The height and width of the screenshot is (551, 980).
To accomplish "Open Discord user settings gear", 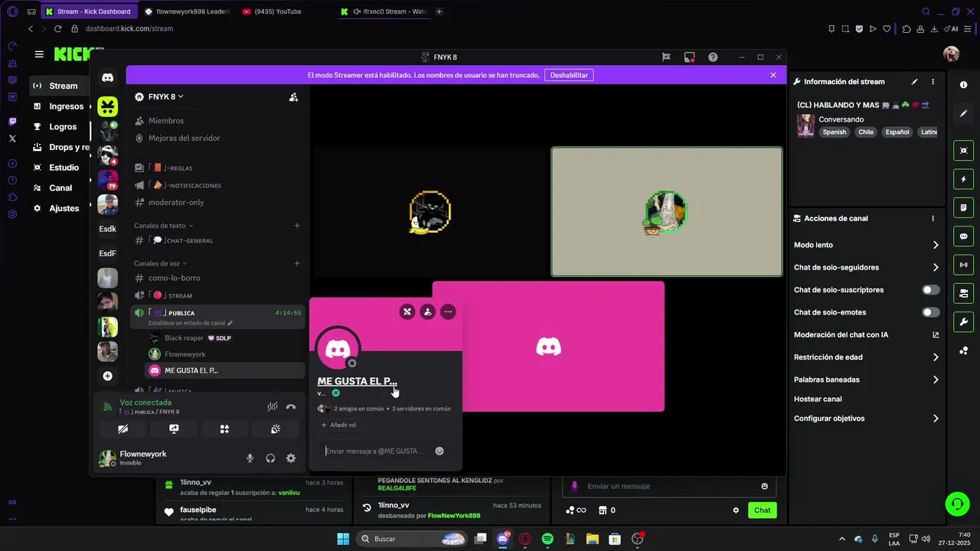I will point(291,458).
